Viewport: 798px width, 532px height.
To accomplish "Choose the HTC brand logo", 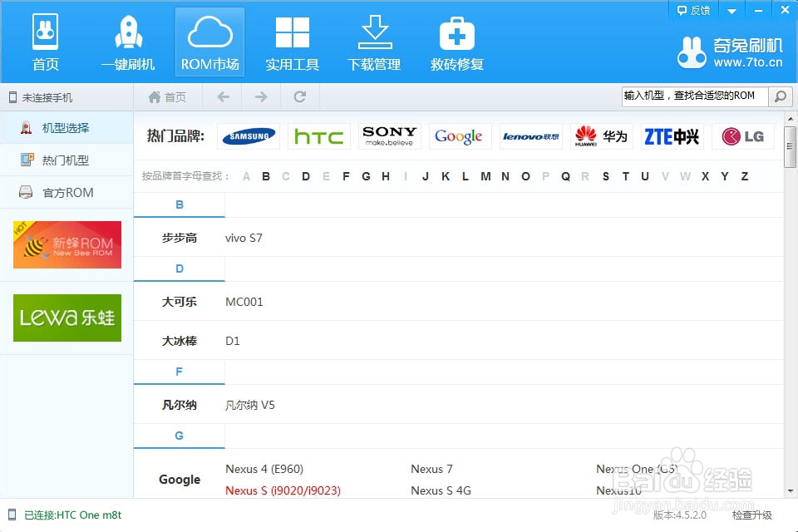I will click(319, 136).
